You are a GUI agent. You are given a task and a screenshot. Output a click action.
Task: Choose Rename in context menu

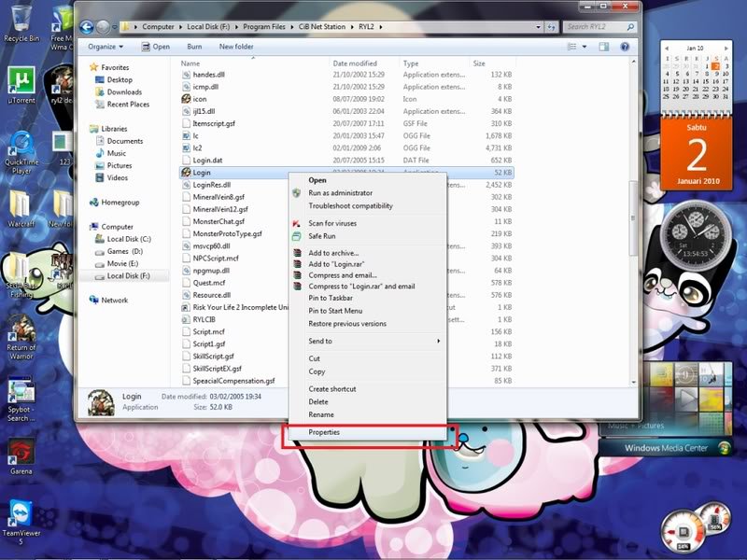(x=321, y=414)
